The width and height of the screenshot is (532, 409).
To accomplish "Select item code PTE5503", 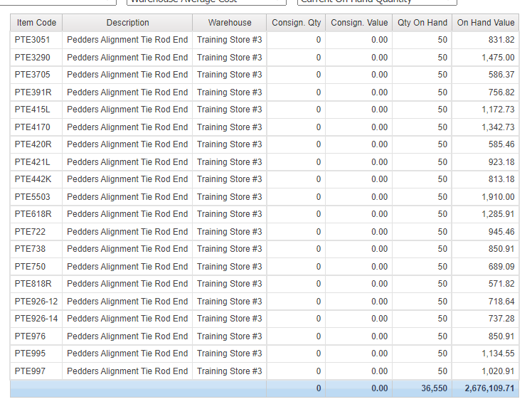I will 32,197.
